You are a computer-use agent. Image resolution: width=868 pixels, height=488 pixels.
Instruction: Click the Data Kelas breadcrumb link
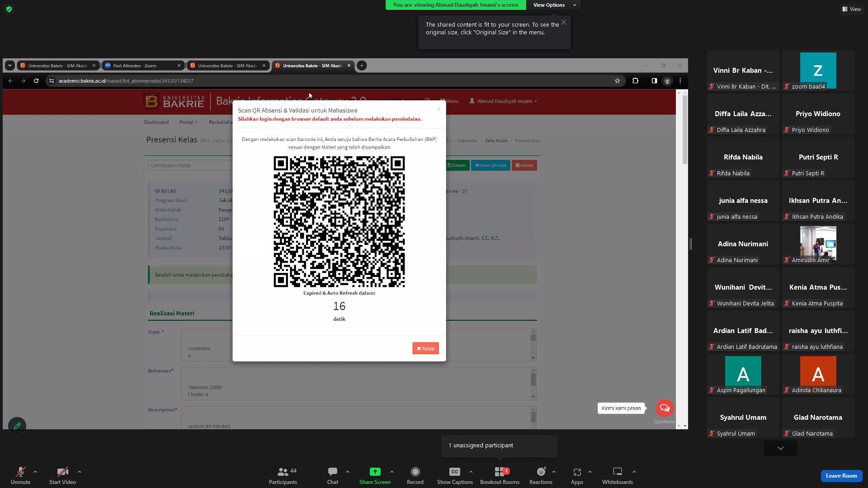tap(467, 141)
